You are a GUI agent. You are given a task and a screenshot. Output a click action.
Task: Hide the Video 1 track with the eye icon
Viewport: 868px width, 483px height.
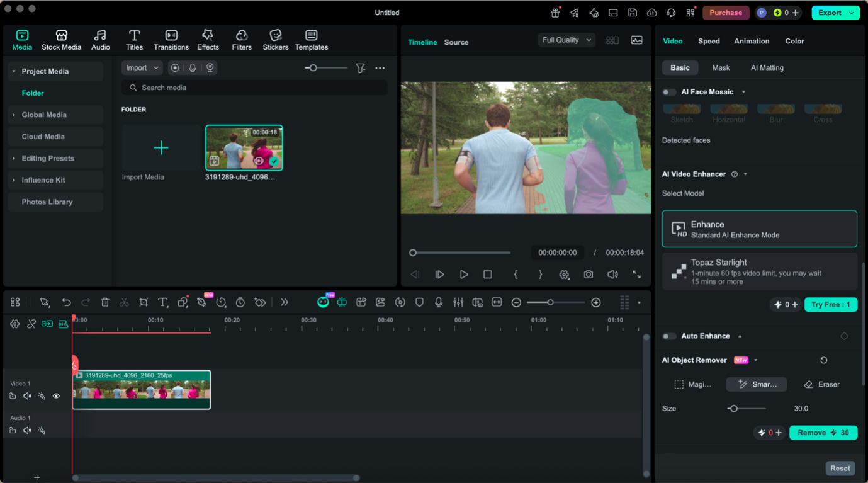click(56, 395)
